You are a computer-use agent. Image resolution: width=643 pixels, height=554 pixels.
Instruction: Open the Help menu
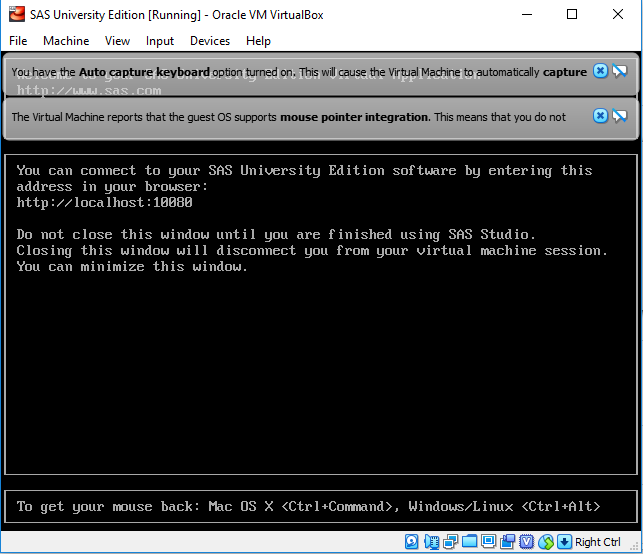click(258, 41)
